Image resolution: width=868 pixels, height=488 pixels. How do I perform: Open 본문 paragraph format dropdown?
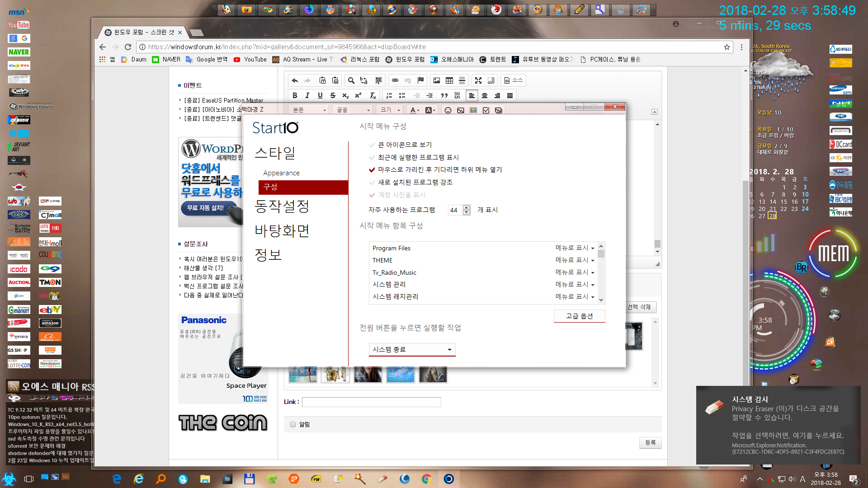[309, 110]
